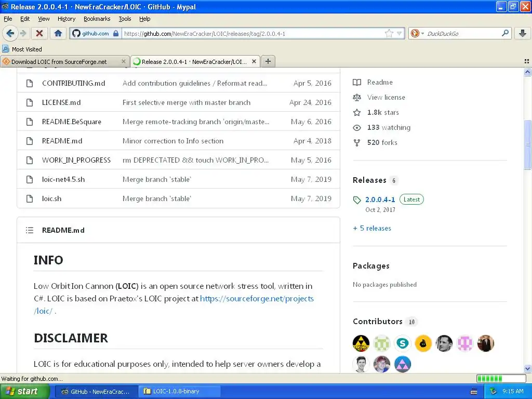The height and width of the screenshot is (399, 532).
Task: Click into the DuckDuckGo search box
Action: 462,33
